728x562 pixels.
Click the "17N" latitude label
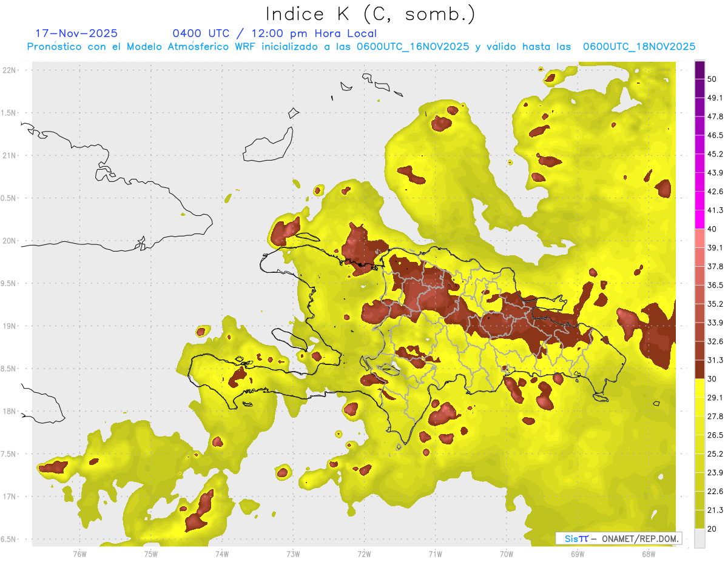point(10,497)
